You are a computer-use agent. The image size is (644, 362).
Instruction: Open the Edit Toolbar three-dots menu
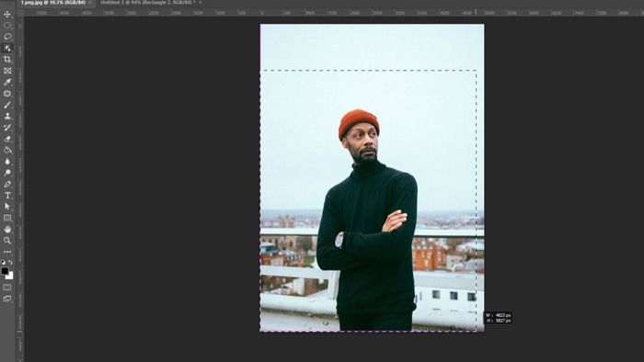[x=7, y=252]
